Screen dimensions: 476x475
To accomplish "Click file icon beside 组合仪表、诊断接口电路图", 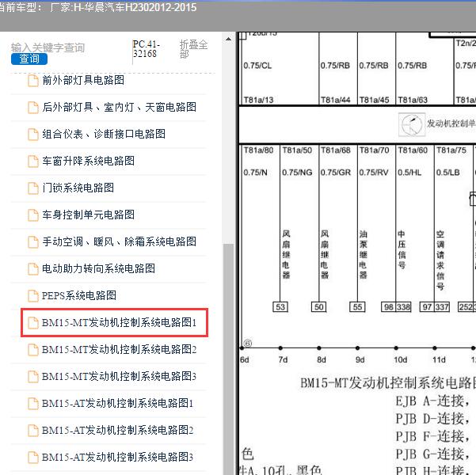I will (33, 135).
